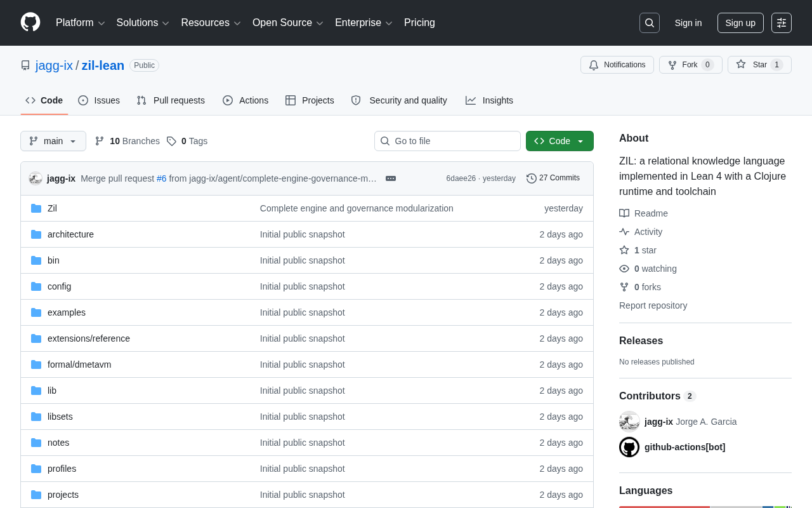Image resolution: width=812 pixels, height=508 pixels.
Task: Expand the Solutions menu
Action: (143, 23)
